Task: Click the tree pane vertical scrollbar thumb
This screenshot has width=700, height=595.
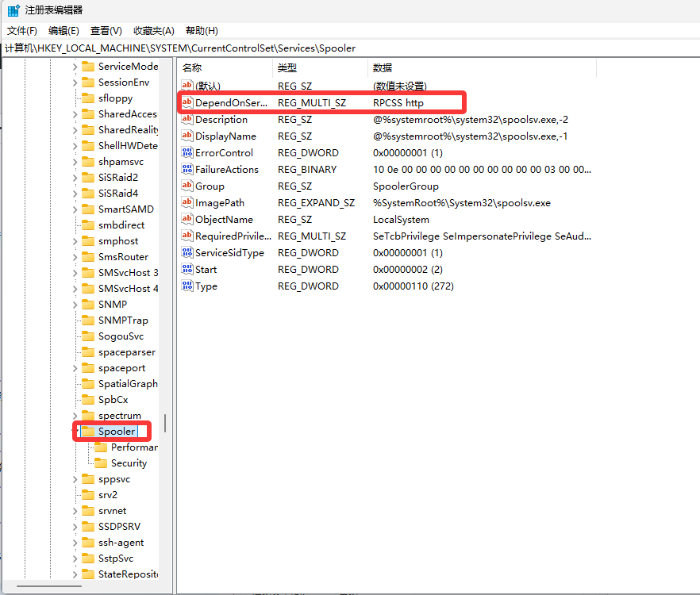Action: tap(165, 423)
